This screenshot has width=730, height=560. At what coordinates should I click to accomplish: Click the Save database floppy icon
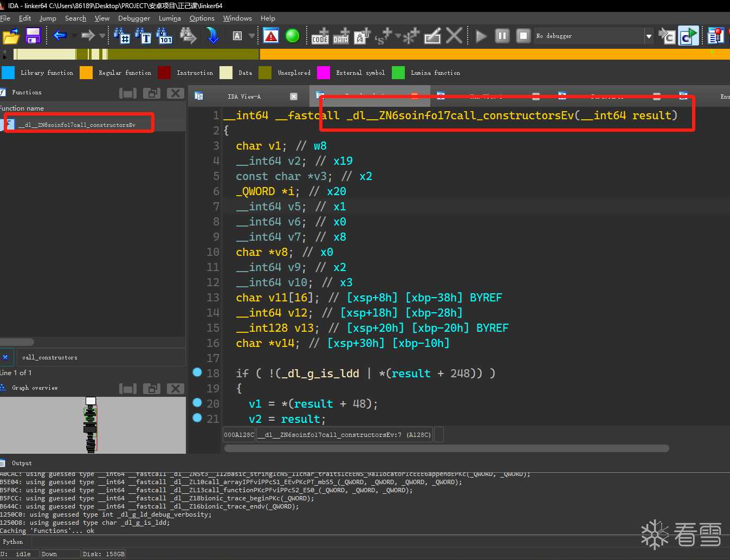click(x=33, y=36)
